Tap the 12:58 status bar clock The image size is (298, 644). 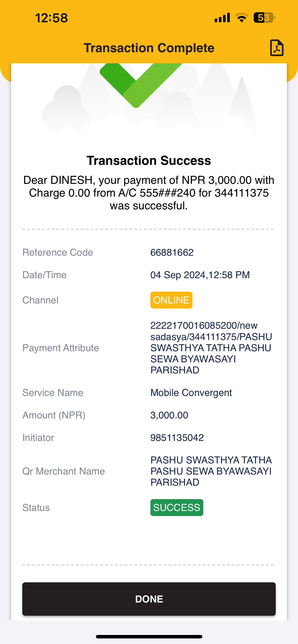51,18
